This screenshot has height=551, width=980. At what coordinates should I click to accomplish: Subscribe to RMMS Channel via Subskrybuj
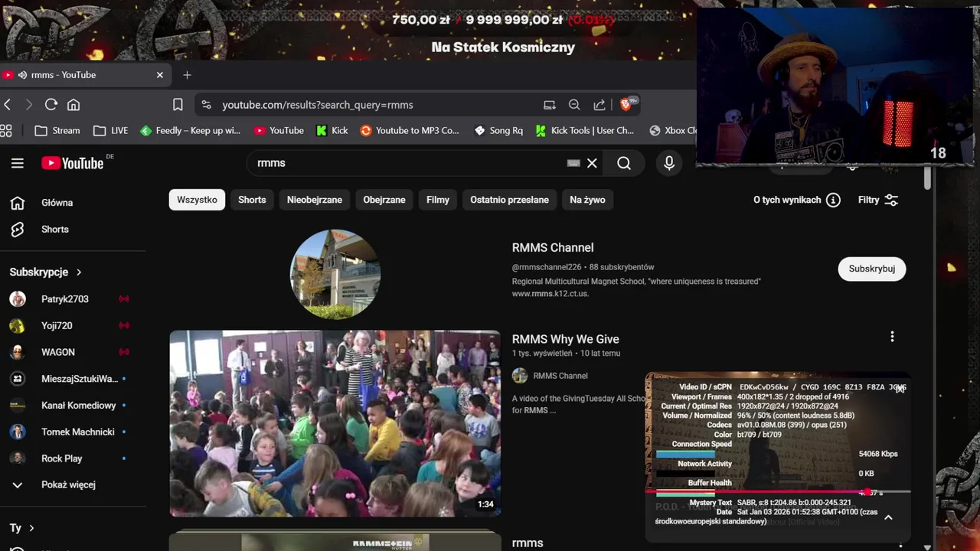click(872, 269)
